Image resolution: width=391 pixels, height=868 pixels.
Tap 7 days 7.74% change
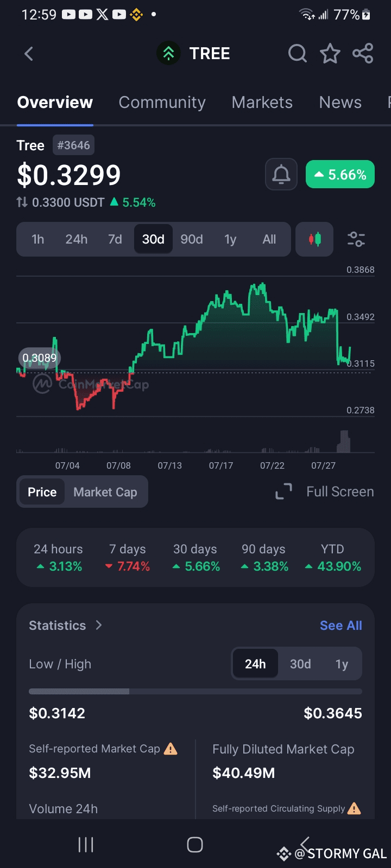tap(128, 558)
